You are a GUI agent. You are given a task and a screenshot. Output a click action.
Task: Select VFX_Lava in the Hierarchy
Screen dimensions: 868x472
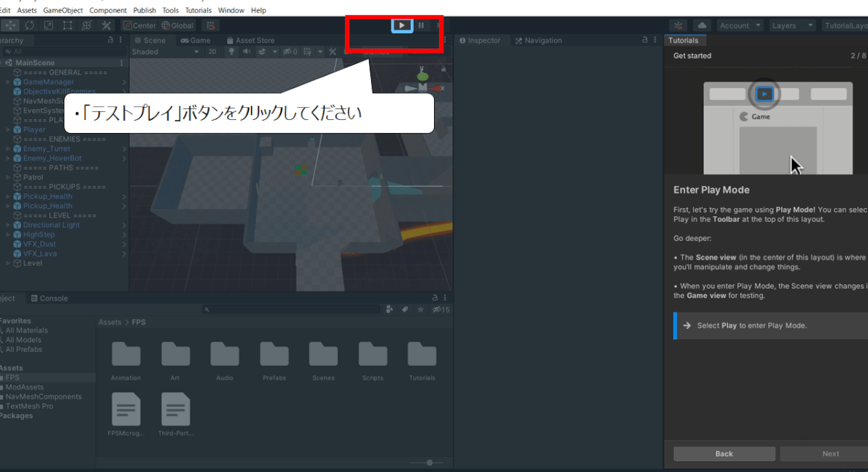click(x=39, y=254)
